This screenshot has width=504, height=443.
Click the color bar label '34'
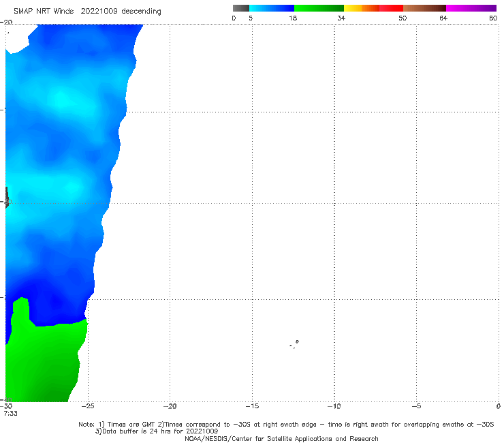click(341, 18)
